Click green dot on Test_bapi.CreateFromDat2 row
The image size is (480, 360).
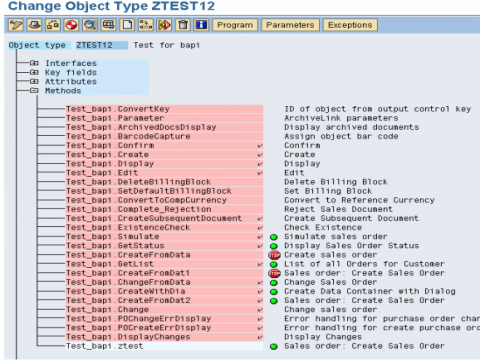(274, 301)
